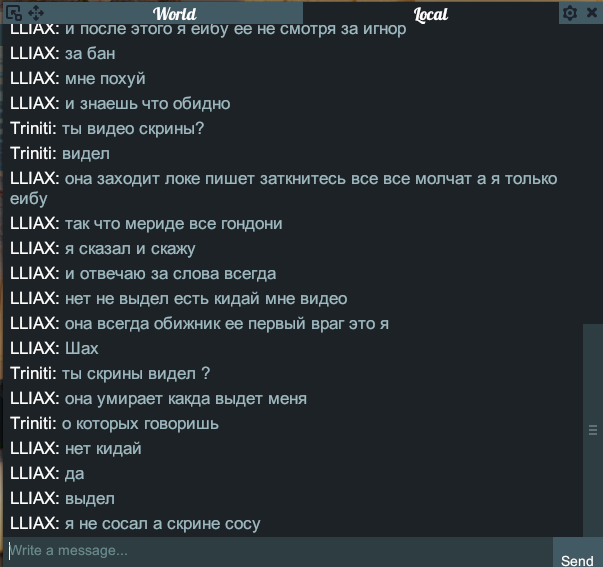This screenshot has width=603, height=567.
Task: Click the pop-out chat window icon
Action: [x=14, y=13]
